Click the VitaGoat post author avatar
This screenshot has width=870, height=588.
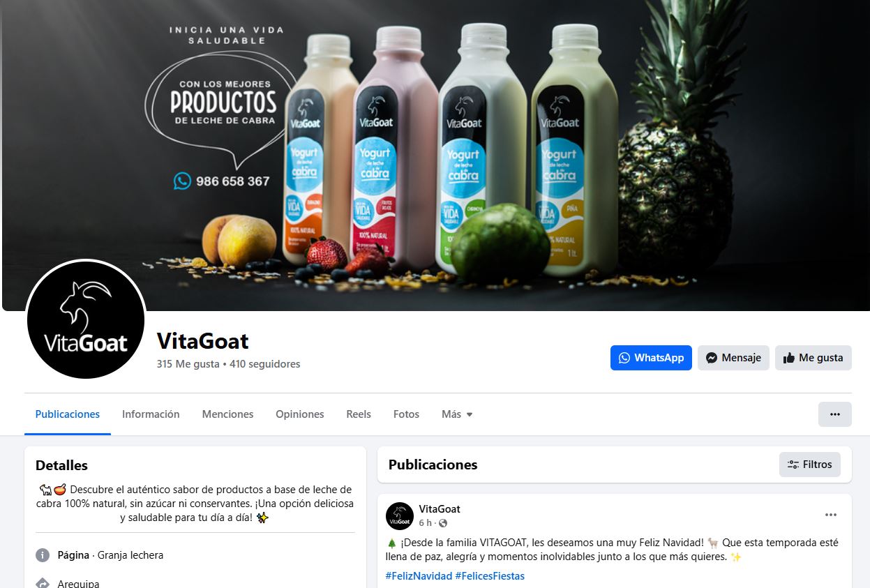[x=400, y=515]
